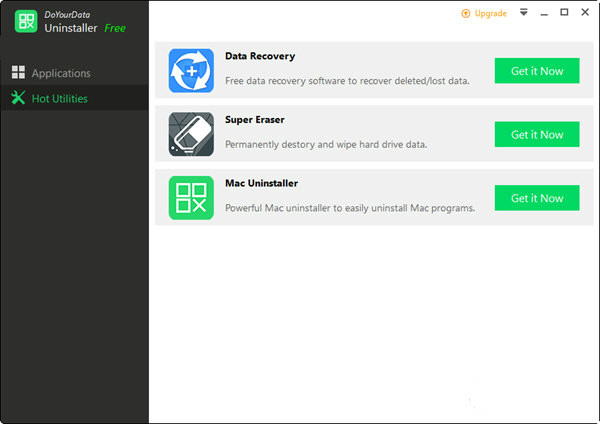Click the DoYourData Uninstaller logo icon
The image size is (600, 424).
pos(26,21)
